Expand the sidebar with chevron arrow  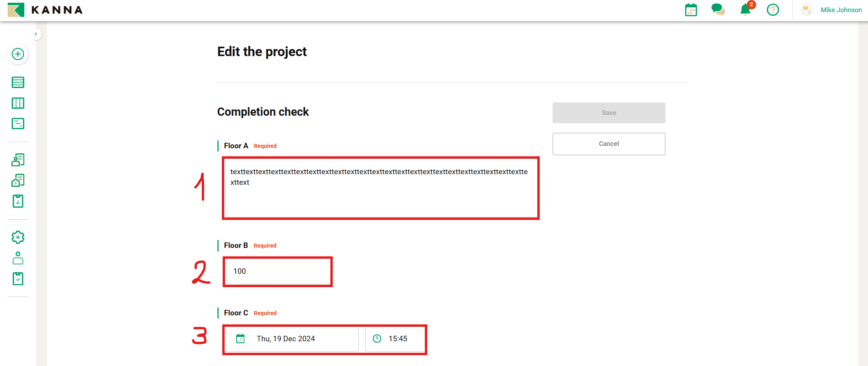tap(36, 34)
